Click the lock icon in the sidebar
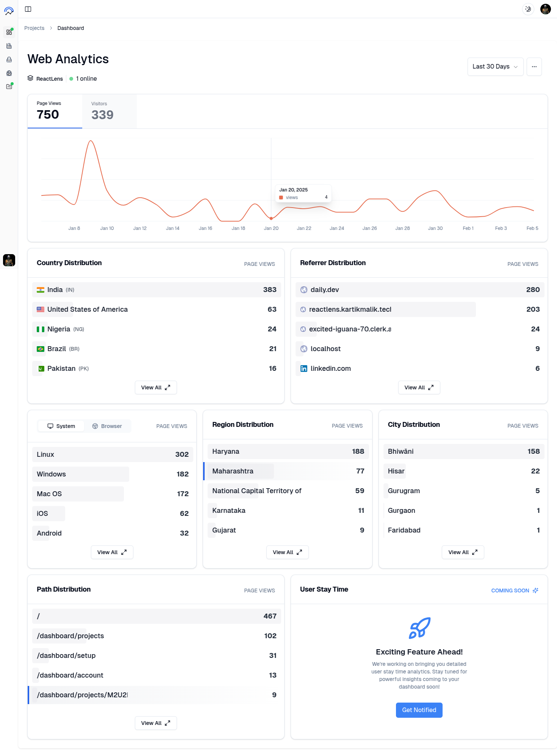 pos(9,59)
